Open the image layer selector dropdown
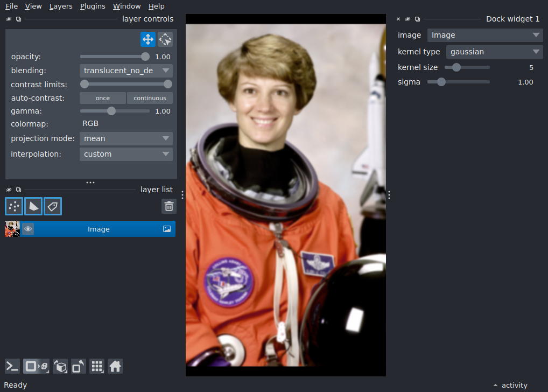This screenshot has height=392, width=548. pyautogui.click(x=485, y=35)
